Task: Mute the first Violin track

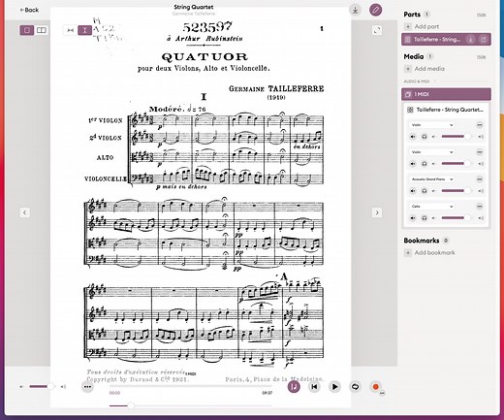Action: tap(413, 137)
